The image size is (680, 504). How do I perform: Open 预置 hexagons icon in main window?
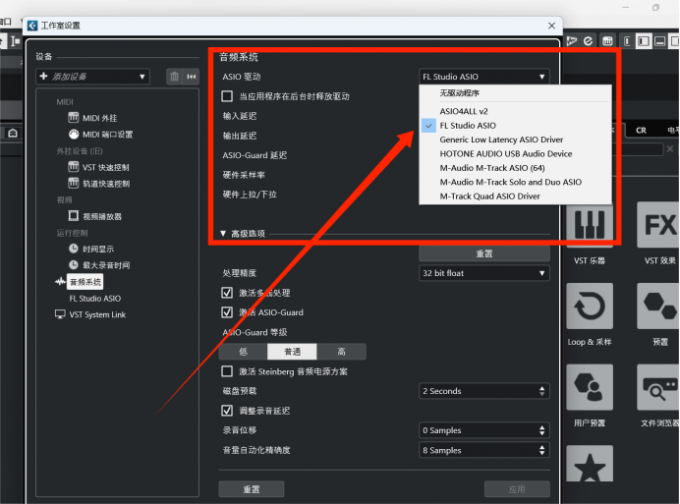click(x=659, y=306)
